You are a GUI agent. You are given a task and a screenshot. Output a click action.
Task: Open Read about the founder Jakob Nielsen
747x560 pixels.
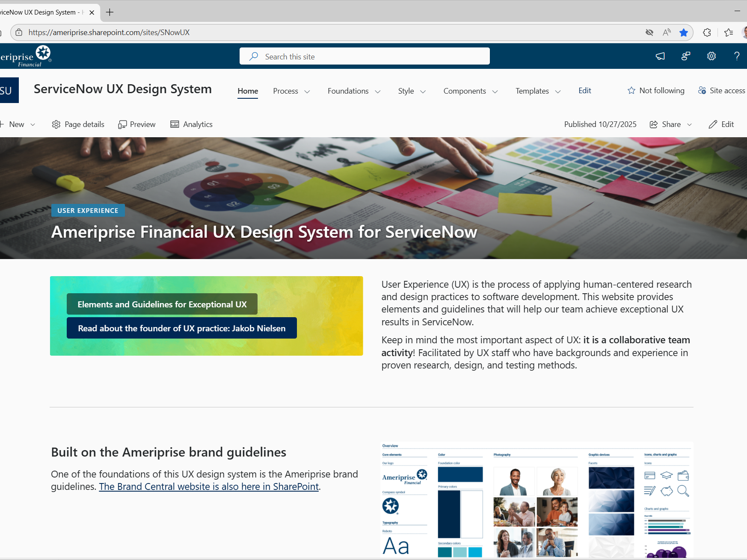[x=182, y=328]
